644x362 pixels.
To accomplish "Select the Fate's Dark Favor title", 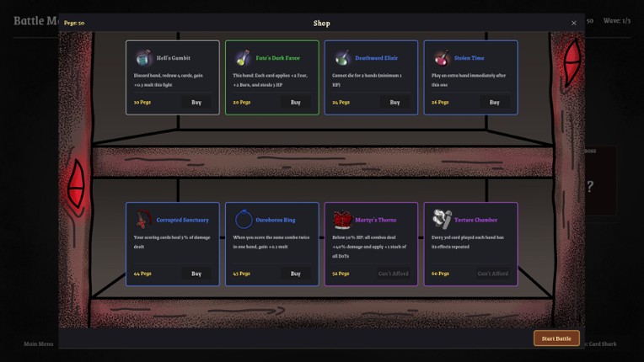I will [x=278, y=58].
